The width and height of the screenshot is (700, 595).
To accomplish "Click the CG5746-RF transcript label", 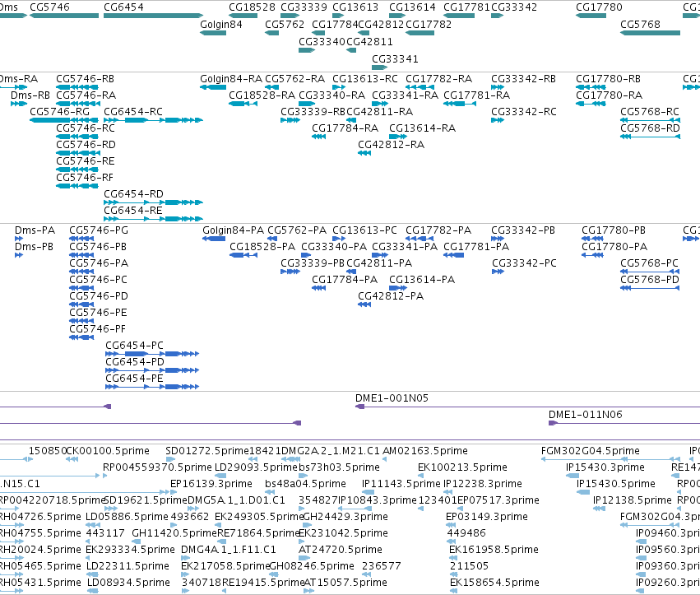I will [x=85, y=178].
